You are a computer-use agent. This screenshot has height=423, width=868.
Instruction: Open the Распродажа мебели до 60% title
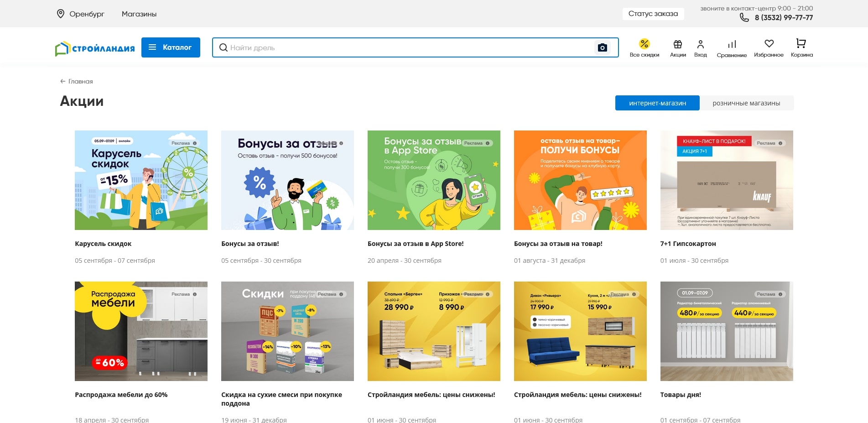click(121, 395)
